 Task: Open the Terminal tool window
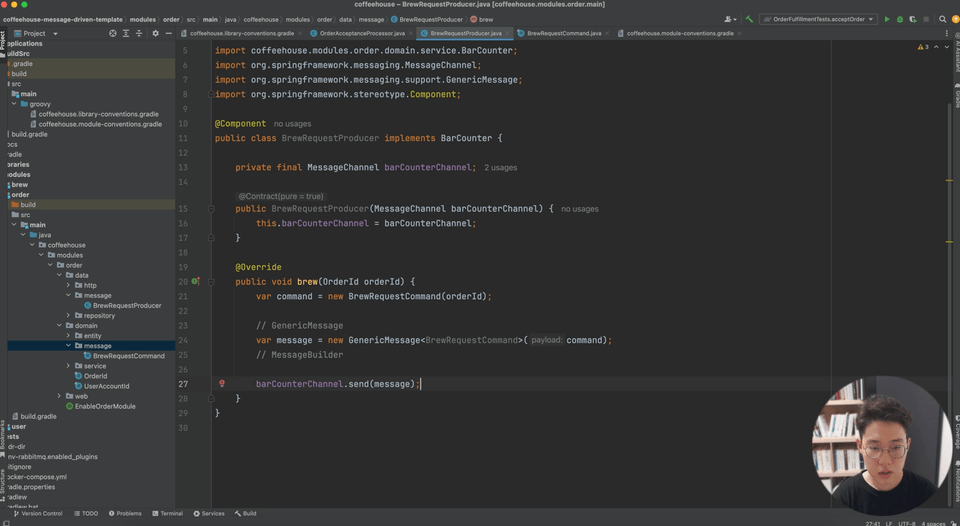[168, 513]
